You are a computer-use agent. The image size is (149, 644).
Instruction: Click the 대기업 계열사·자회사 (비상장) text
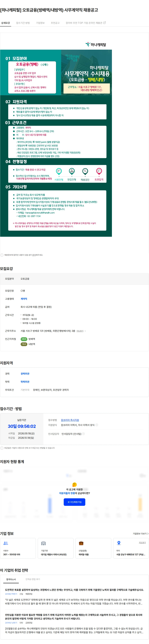[54, 555]
